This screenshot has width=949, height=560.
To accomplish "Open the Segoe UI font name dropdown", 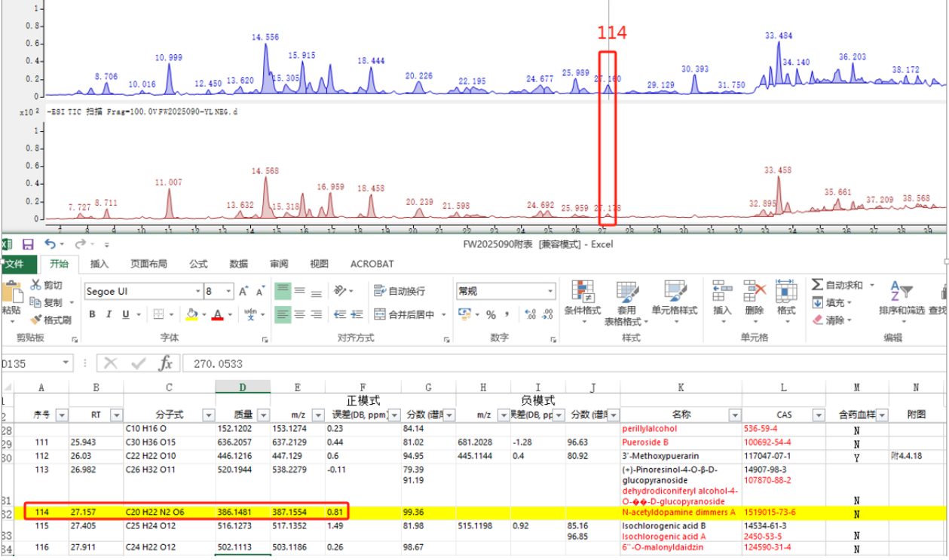I will click(x=198, y=291).
